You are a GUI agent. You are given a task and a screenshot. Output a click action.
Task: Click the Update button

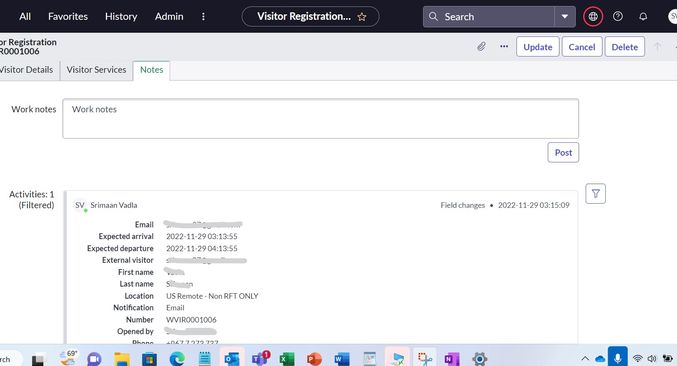[538, 47]
